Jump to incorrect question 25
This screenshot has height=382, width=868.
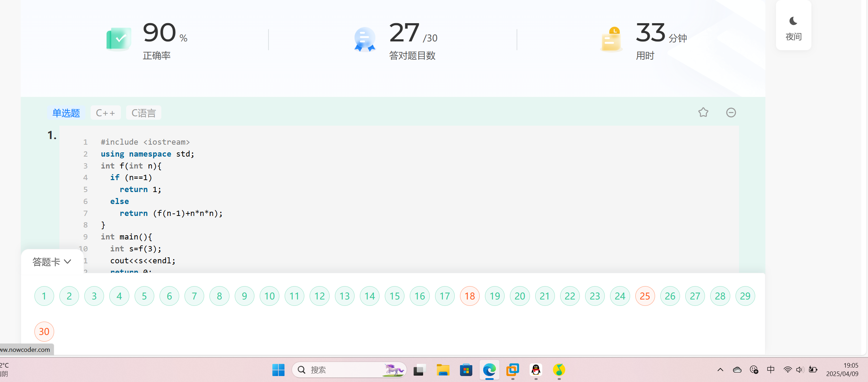(x=645, y=296)
